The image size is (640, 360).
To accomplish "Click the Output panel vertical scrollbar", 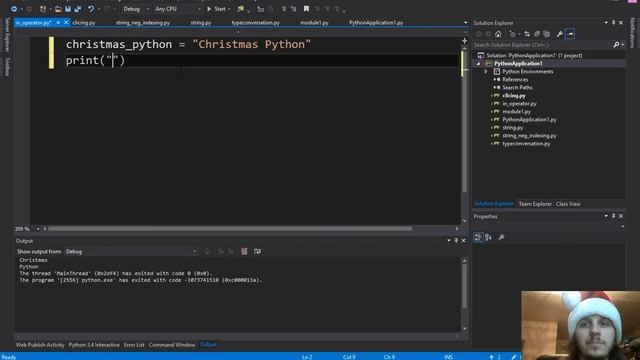I will coord(464,294).
